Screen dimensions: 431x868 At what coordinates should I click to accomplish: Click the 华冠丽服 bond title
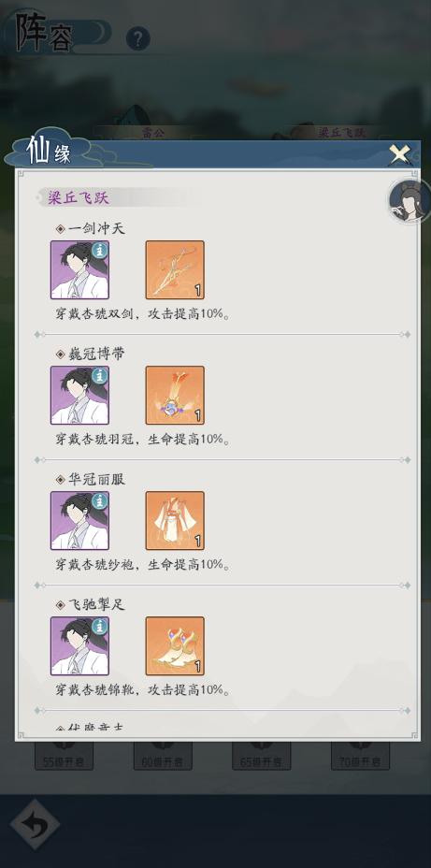[x=96, y=479]
